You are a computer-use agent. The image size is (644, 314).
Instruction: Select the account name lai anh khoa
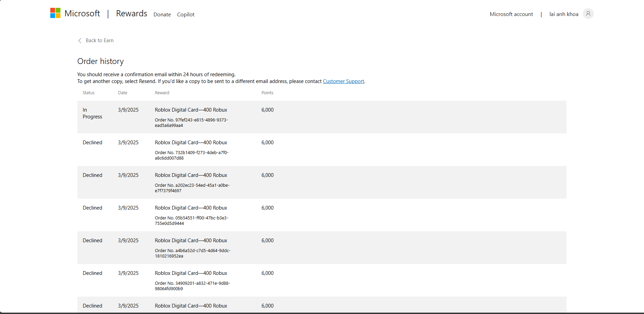point(564,14)
